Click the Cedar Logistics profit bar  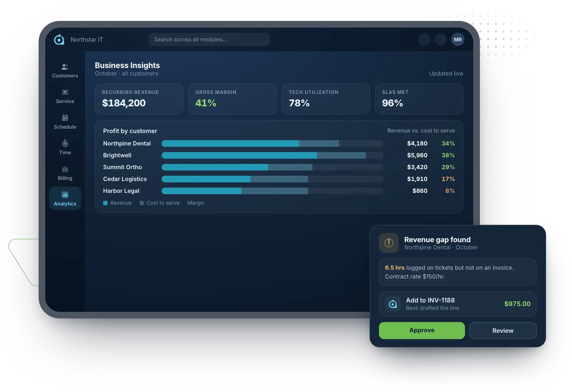tap(272, 179)
